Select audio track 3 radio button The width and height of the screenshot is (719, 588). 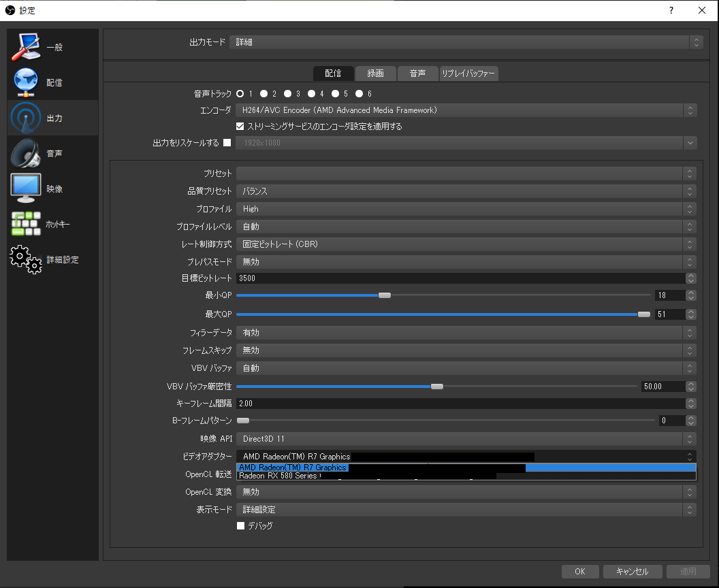click(x=287, y=93)
